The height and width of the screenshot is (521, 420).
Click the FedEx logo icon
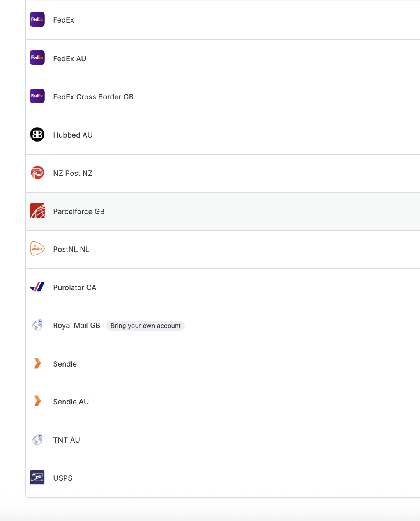(37, 19)
